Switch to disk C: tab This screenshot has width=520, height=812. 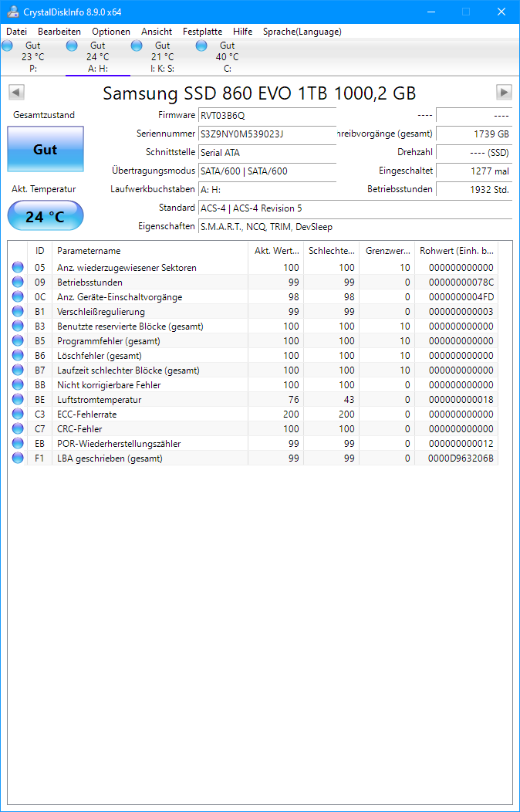(227, 57)
